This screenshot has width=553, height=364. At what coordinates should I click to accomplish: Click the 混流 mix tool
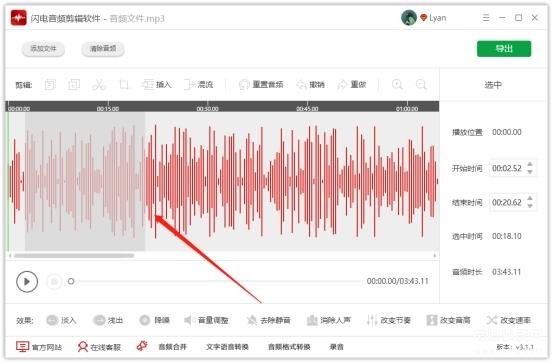tap(199, 85)
